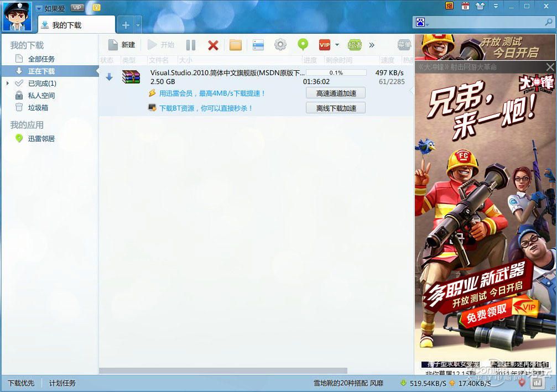Image resolution: width=557 pixels, height=392 pixels.
Task: Expand the 已完成(1) tree node
Action: click(x=7, y=83)
